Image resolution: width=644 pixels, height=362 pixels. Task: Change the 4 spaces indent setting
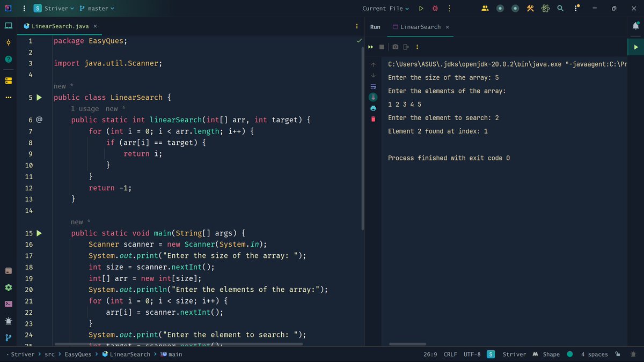click(x=595, y=354)
